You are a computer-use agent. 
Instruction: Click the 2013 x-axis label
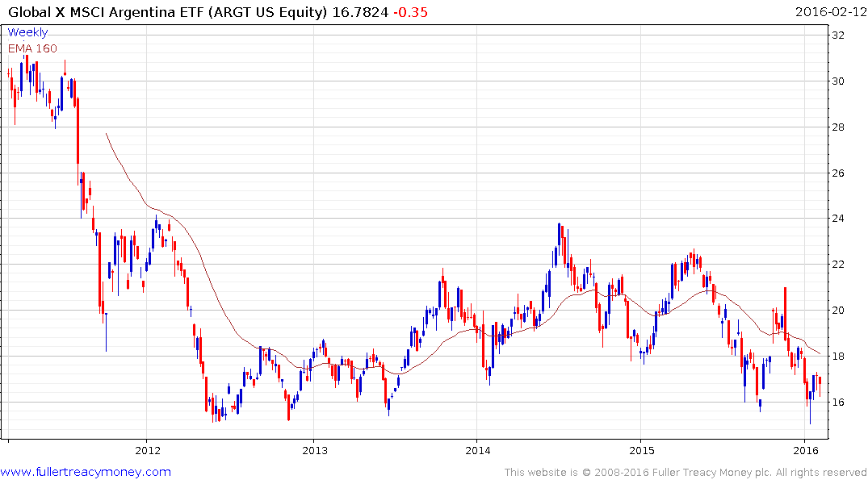click(314, 450)
